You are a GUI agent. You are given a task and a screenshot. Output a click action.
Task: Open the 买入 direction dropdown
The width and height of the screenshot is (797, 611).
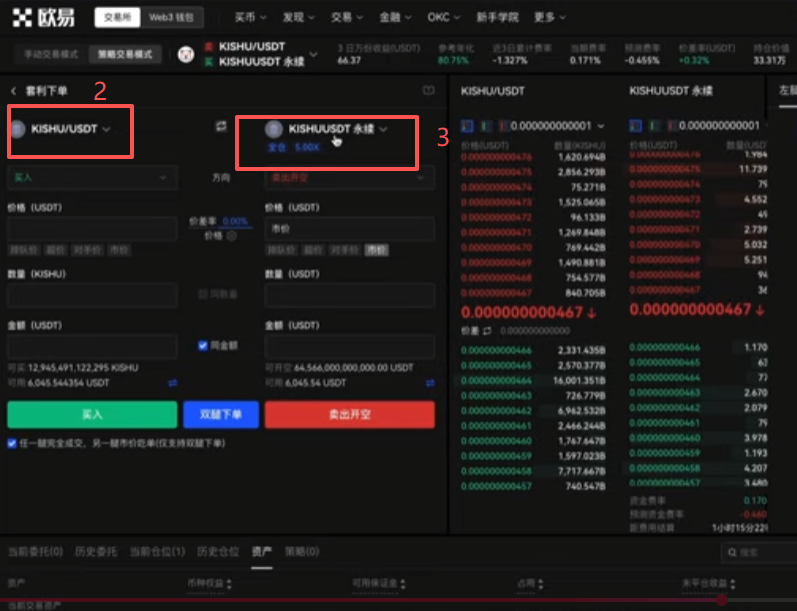tap(92, 178)
